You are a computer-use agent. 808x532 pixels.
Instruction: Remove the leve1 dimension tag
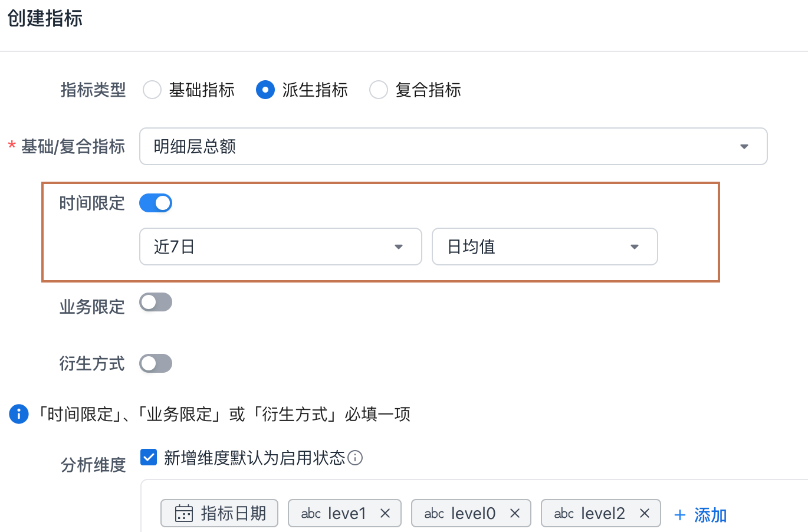click(385, 514)
